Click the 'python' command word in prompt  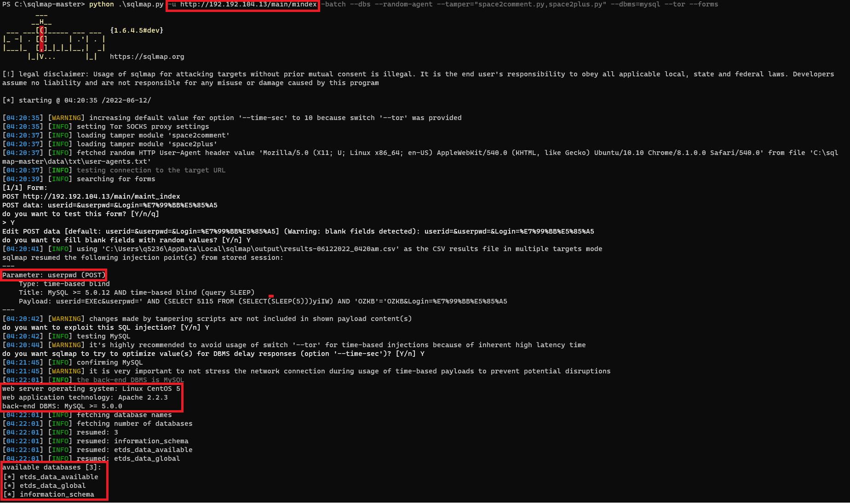click(x=102, y=5)
